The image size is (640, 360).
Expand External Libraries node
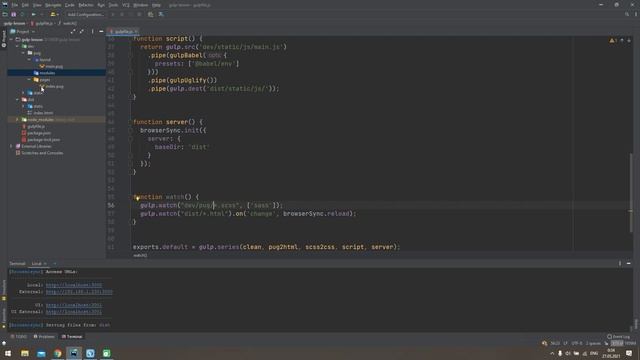[x=11, y=146]
